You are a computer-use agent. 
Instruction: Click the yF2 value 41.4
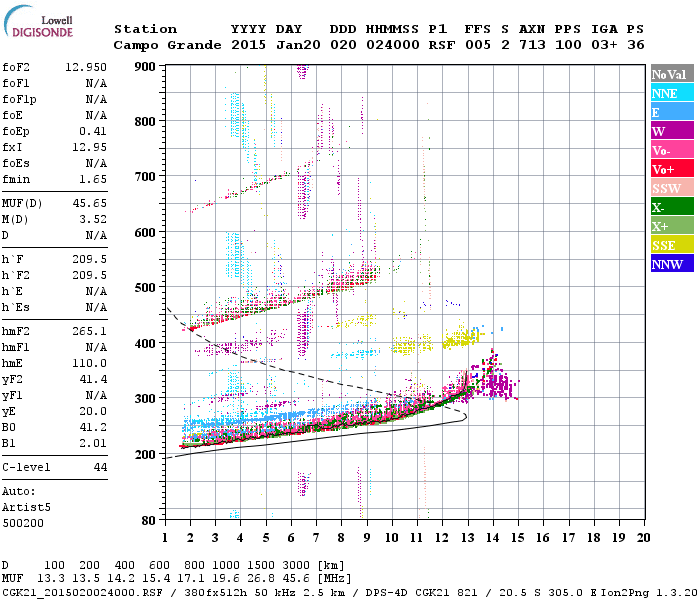(x=93, y=379)
